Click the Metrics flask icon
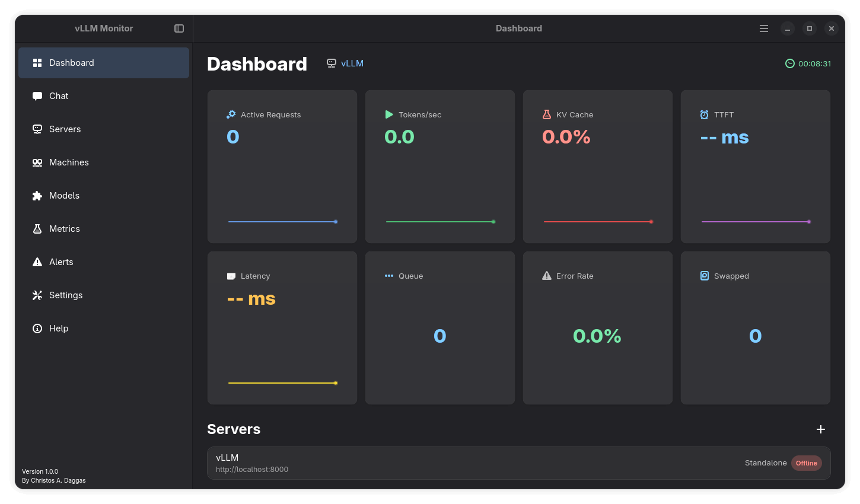 tap(37, 229)
